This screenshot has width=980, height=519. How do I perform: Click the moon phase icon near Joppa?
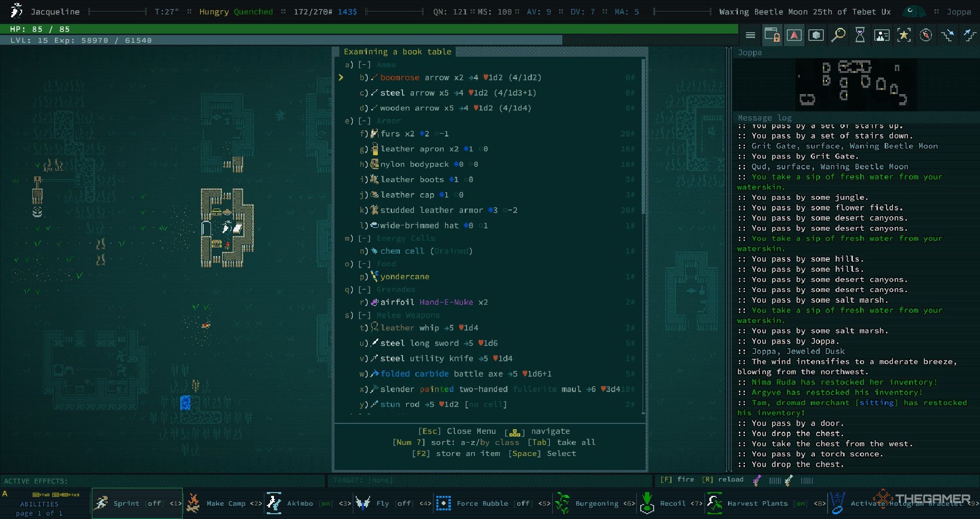[x=914, y=11]
